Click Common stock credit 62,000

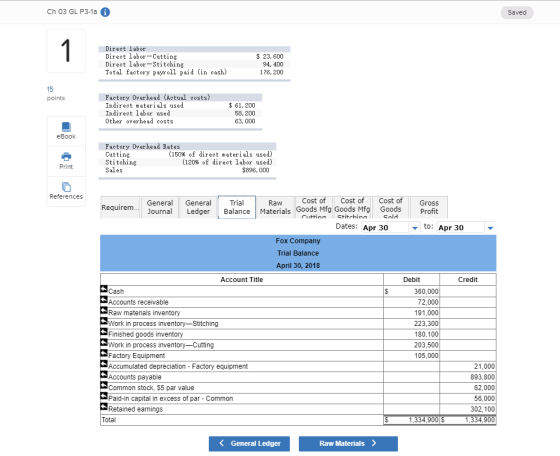point(484,388)
